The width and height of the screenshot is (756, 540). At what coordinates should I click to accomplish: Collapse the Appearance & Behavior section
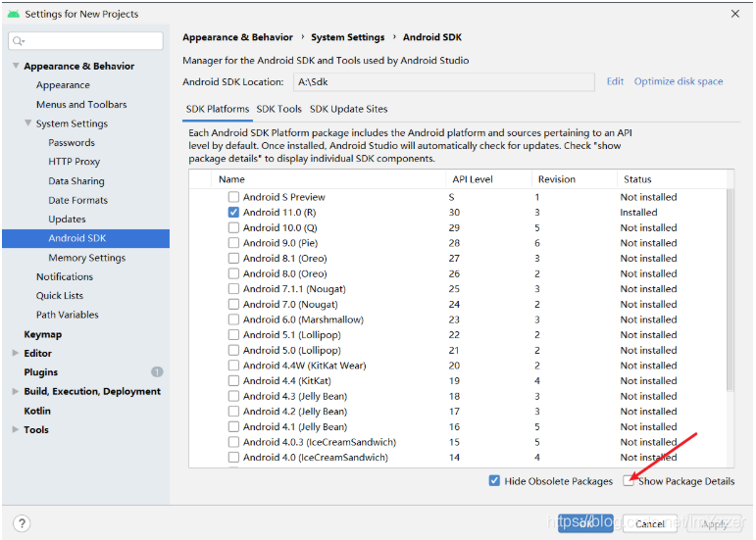[x=16, y=66]
